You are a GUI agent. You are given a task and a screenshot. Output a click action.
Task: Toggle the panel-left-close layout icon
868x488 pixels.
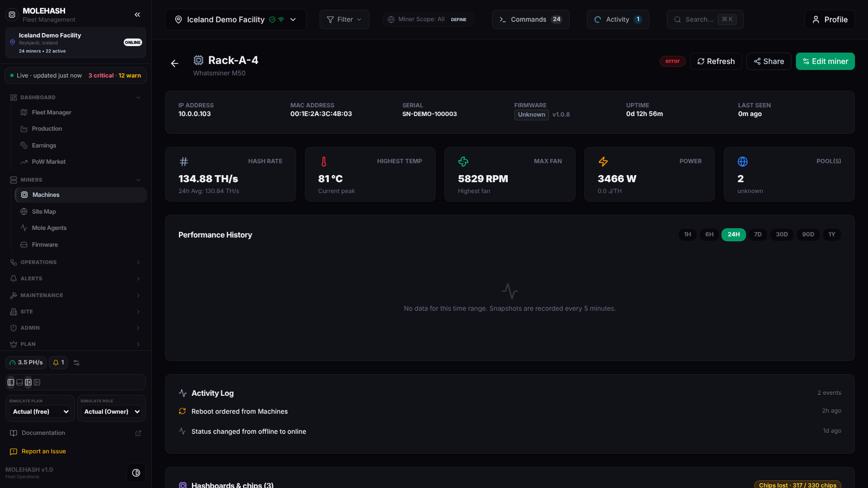point(37,382)
